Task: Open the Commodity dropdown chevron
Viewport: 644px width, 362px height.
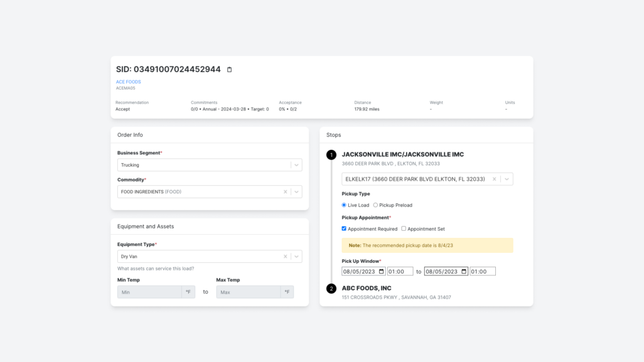Action: click(x=296, y=192)
